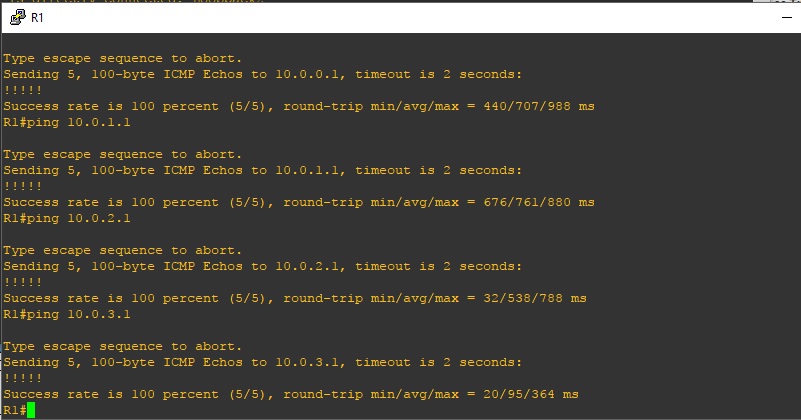Viewport: 801px width, 420px height.
Task: Click the 'ping 10.0.3.1' command line
Action: tap(66, 315)
